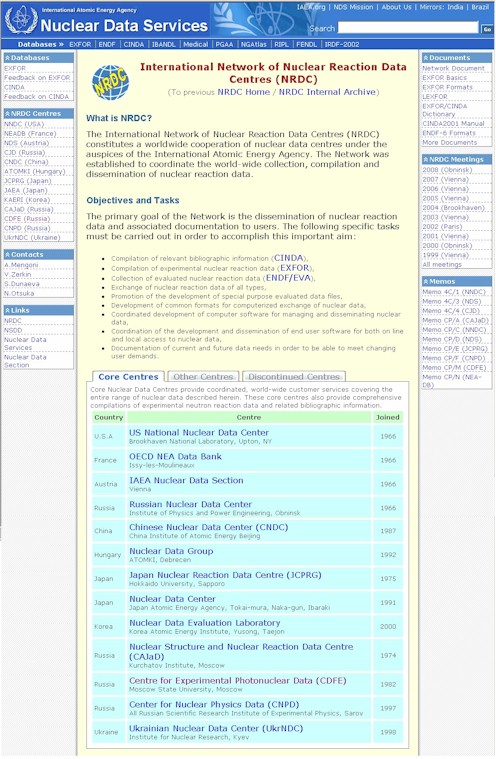Collapse the NRDC Meetings panel
The height and width of the screenshot is (759, 496).
click(x=426, y=160)
